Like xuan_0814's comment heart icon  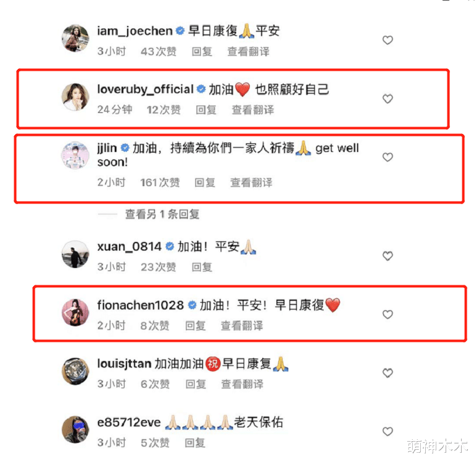coord(387,256)
